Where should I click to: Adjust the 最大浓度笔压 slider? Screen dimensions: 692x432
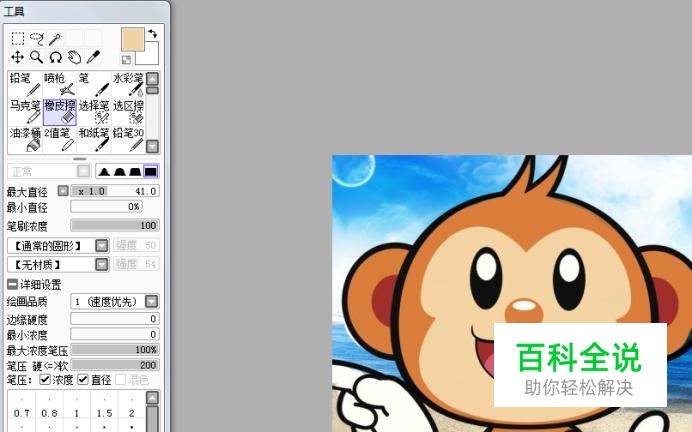[115, 349]
